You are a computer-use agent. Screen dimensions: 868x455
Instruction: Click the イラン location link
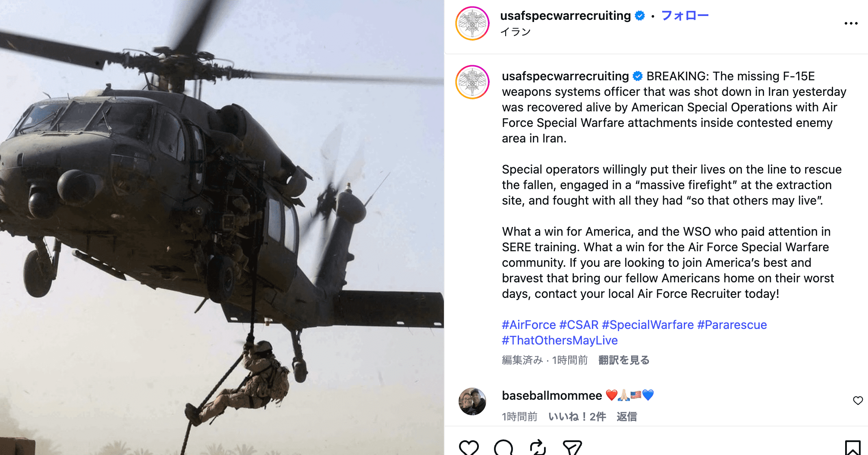coord(516,32)
